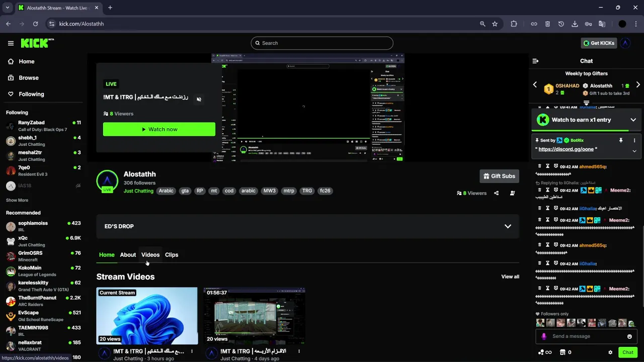Open options for the Current Stream video
The width and height of the screenshot is (644, 362).
192,351
